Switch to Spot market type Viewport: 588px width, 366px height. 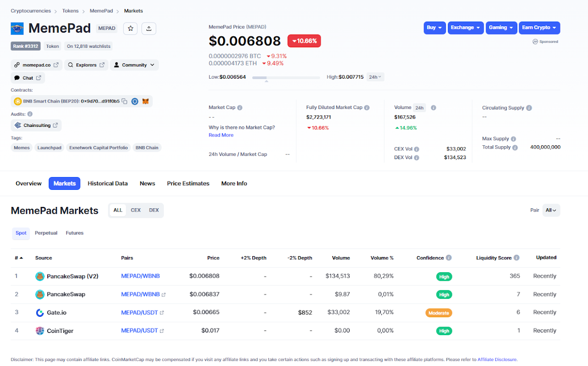click(21, 233)
